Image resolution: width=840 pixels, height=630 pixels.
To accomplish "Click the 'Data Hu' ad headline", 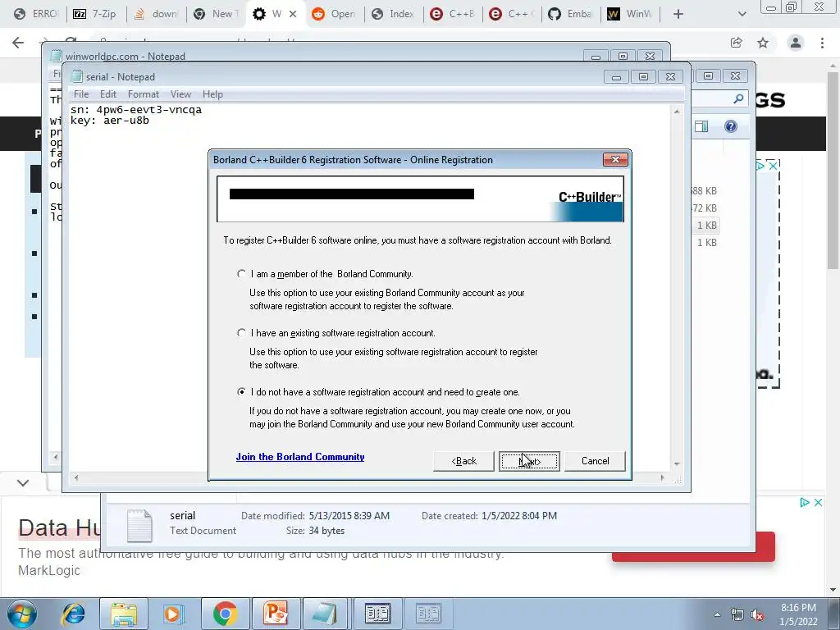I will click(x=59, y=528).
